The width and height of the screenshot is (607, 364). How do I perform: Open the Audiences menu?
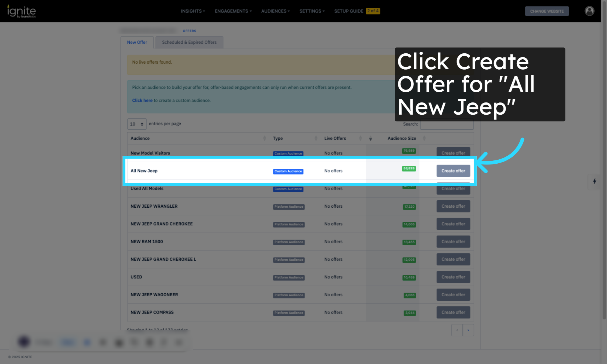tap(275, 11)
